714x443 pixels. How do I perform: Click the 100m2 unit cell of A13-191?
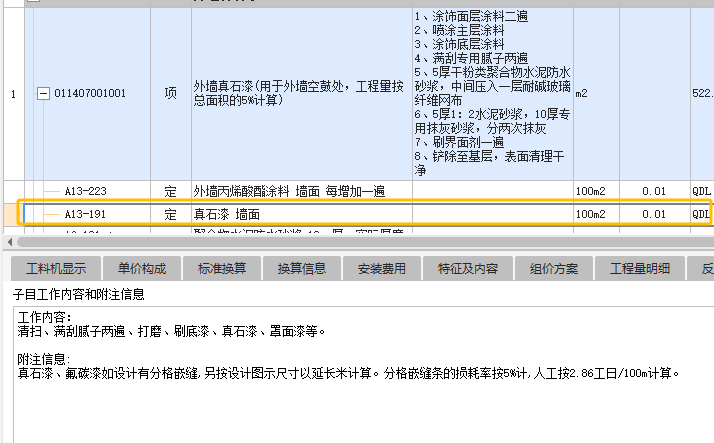tap(596, 214)
